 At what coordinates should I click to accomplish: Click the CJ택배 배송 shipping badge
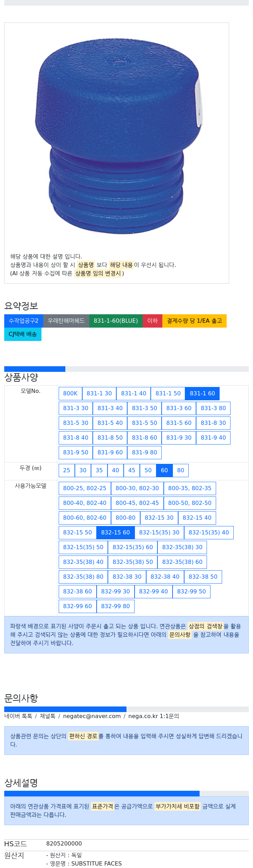[22, 334]
